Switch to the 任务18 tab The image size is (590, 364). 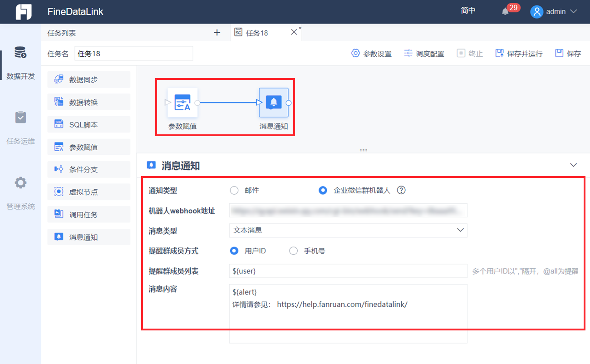click(257, 33)
